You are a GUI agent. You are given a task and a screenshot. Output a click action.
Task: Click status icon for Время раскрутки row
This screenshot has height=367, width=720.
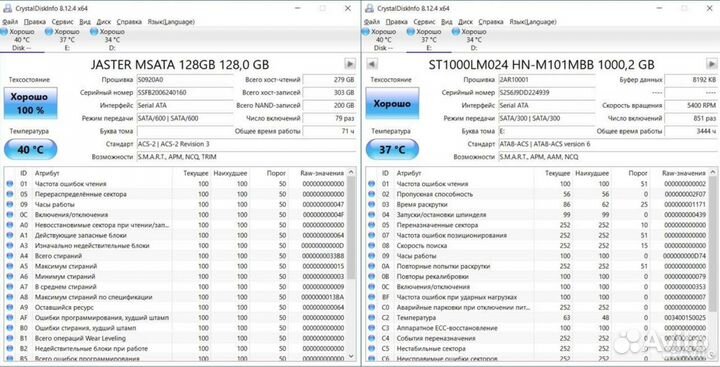coord(371,204)
